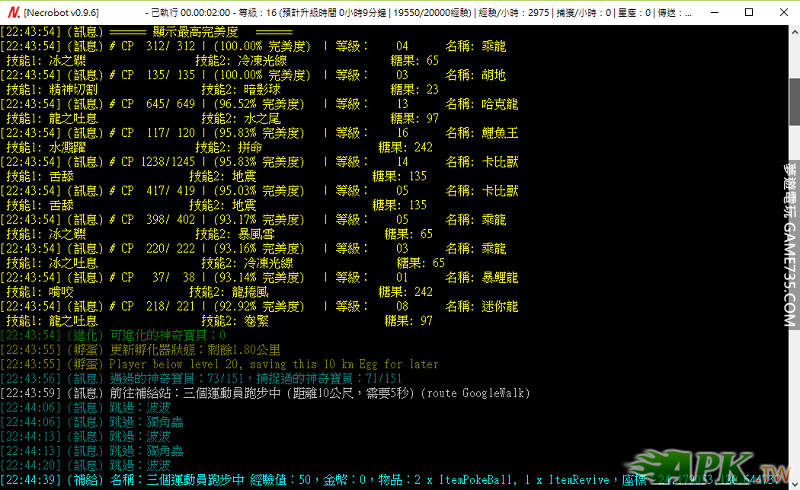Click the 'CP 220/ 222' 93.16% entry
800x490 pixels.
(254, 249)
